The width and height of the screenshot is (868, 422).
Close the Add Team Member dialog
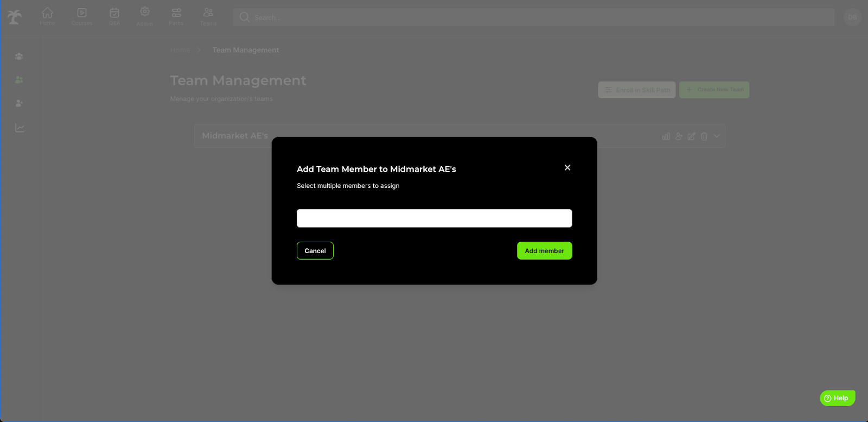[567, 167]
